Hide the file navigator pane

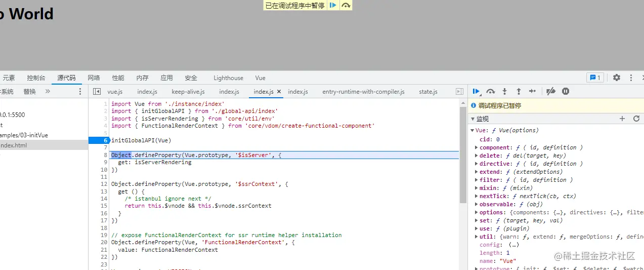tap(97, 92)
